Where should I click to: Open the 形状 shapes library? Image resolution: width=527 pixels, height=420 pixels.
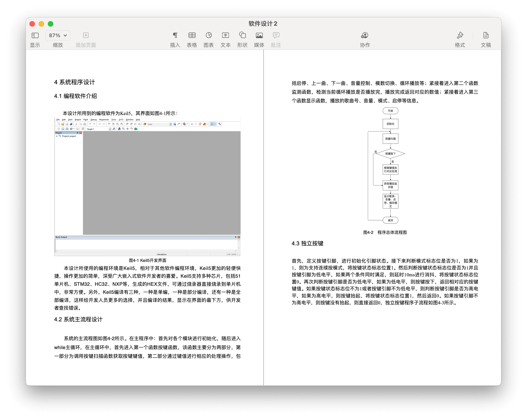click(242, 36)
